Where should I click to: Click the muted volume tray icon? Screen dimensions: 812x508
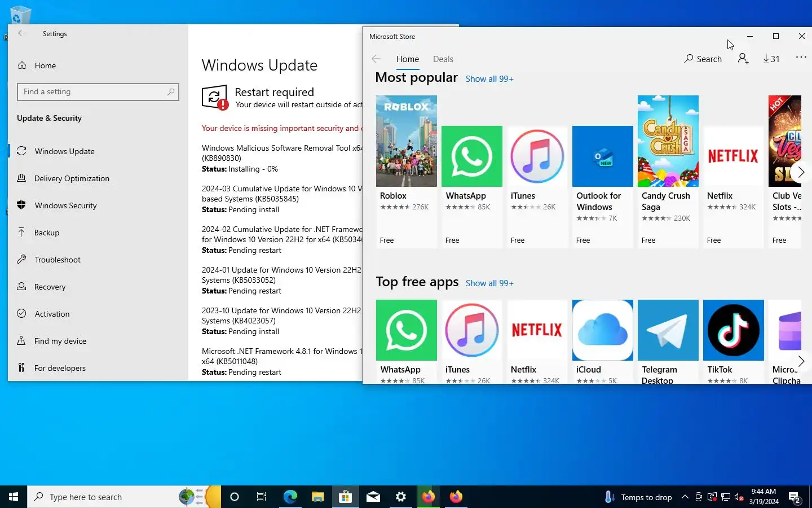click(739, 497)
